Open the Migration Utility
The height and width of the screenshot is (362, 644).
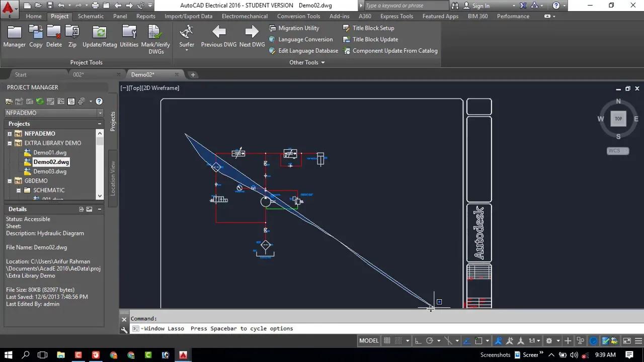click(x=299, y=28)
